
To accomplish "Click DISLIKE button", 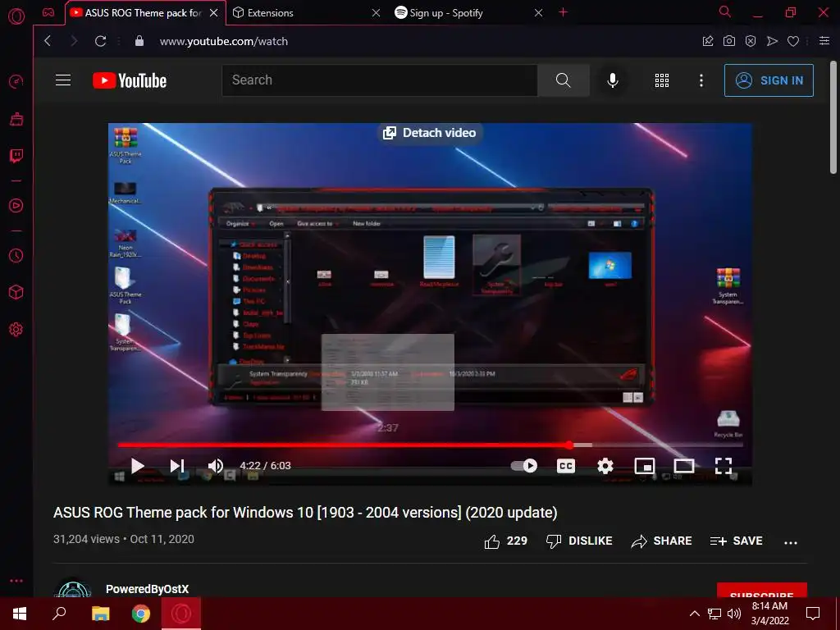I will (579, 541).
